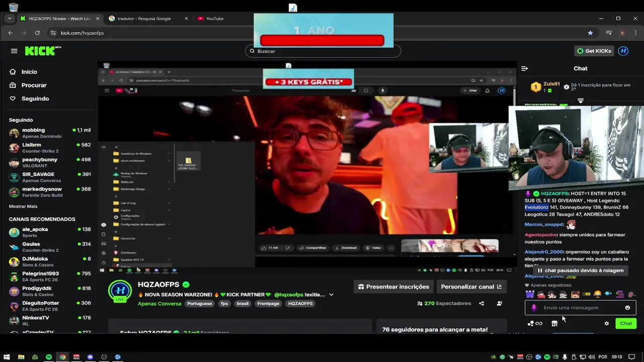The width and height of the screenshot is (644, 362).
Task: Open the channel shop icon below chat
Action: tap(554, 323)
